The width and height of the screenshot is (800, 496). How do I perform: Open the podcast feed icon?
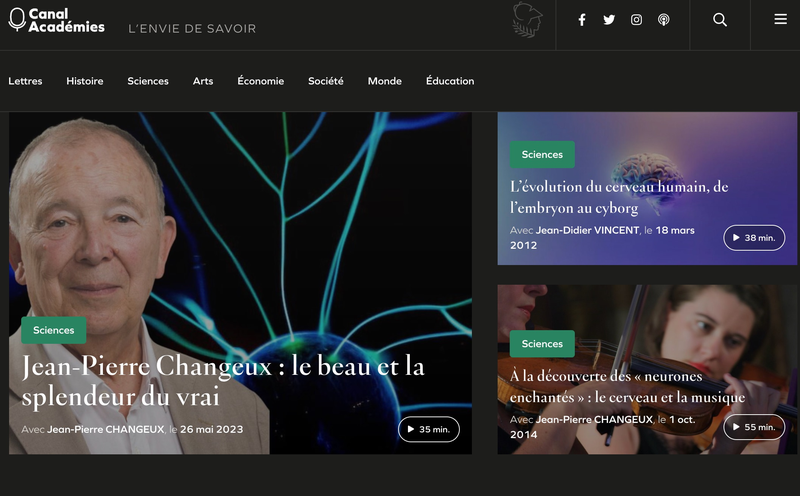[x=663, y=20]
